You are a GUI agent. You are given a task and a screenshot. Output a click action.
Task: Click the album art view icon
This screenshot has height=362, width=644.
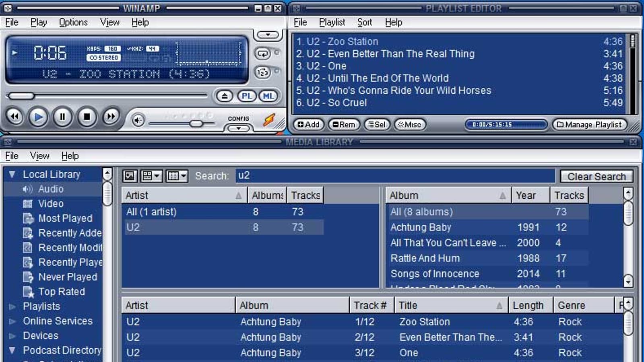tap(130, 176)
